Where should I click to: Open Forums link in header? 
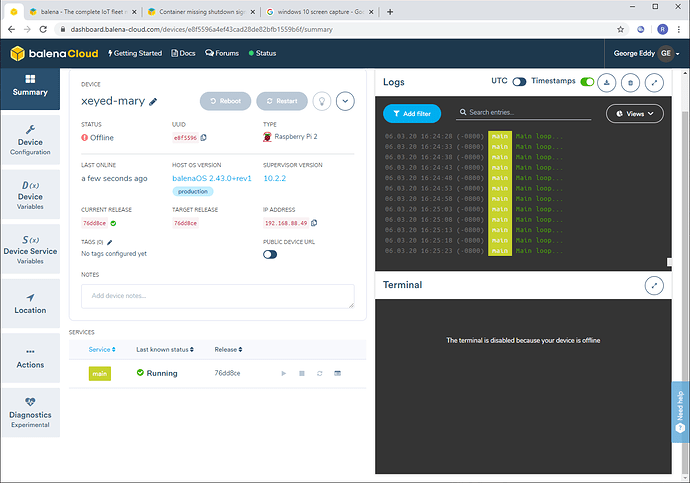coord(222,53)
